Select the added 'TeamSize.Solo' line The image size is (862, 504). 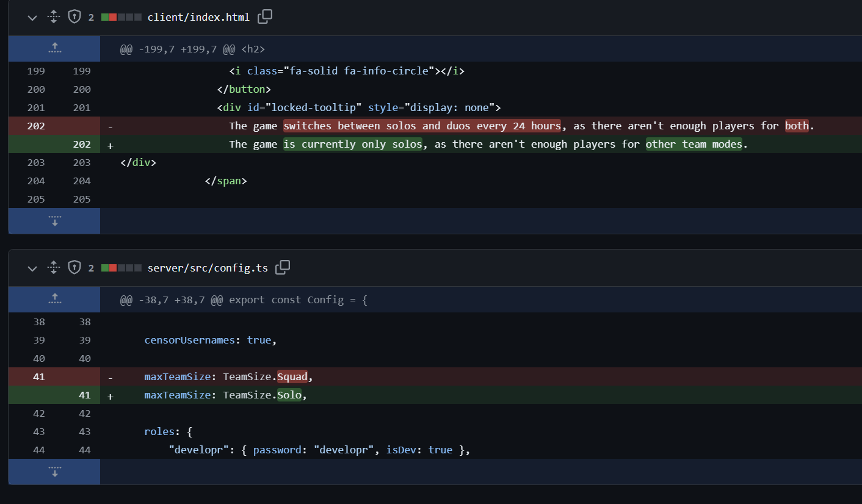pos(481,395)
